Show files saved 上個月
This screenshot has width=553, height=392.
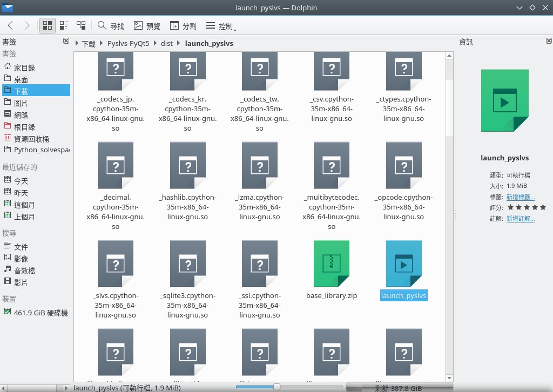point(36,217)
